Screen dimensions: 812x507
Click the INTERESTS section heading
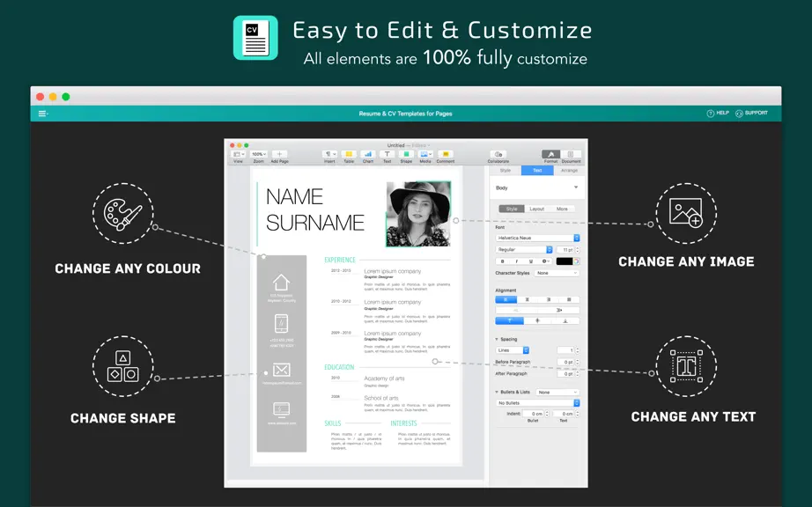point(403,423)
